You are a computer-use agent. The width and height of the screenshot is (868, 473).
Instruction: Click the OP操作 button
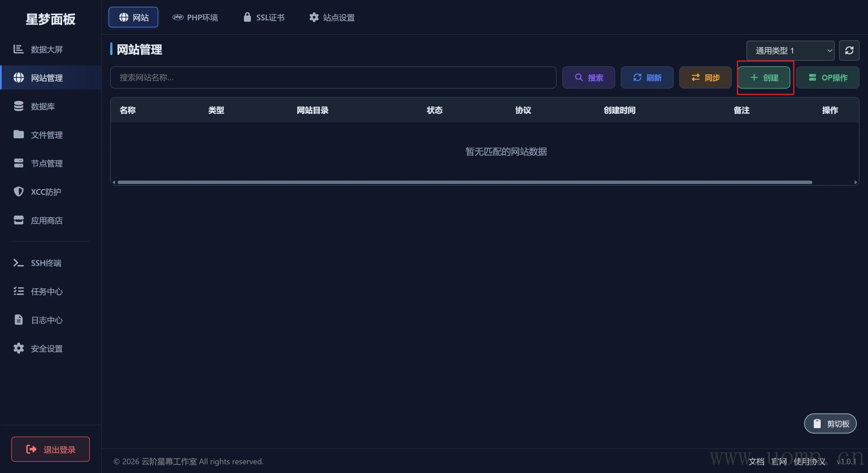[828, 77]
